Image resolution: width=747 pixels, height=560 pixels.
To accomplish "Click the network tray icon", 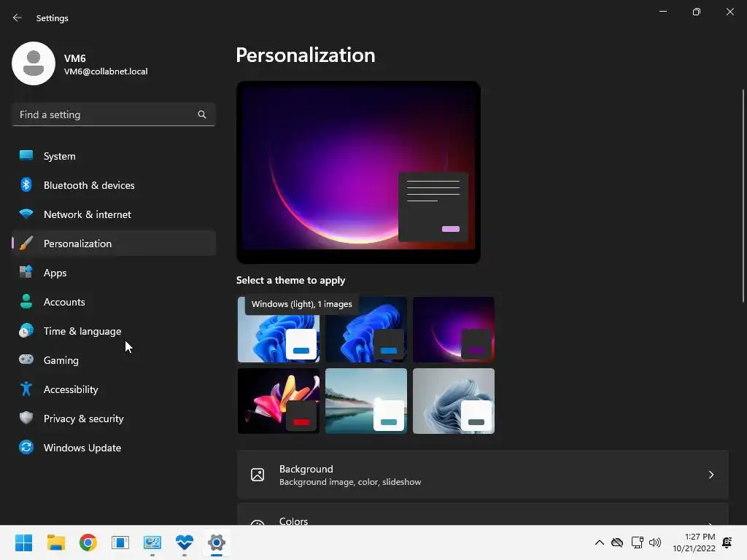I will pyautogui.click(x=637, y=542).
